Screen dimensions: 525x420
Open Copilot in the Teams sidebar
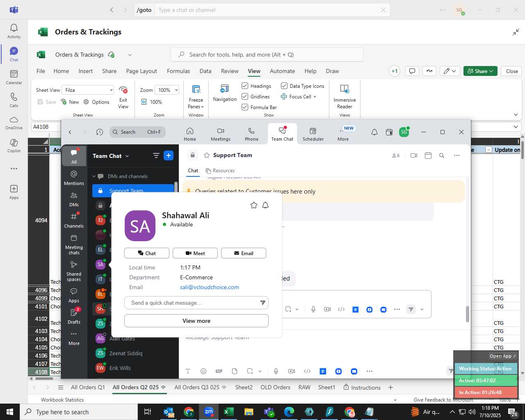14,146
